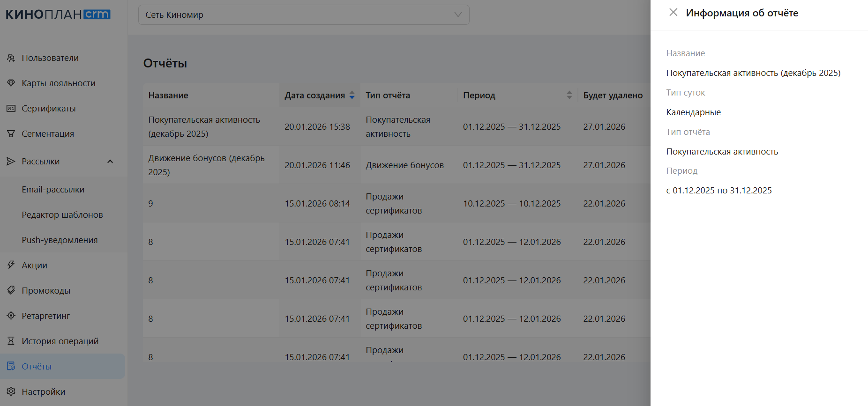The width and height of the screenshot is (868, 406).
Task: Open Push-уведомления submenu item
Action: tap(60, 240)
